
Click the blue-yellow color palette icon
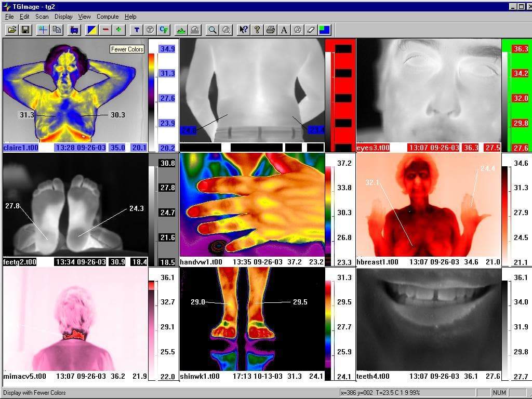click(91, 30)
